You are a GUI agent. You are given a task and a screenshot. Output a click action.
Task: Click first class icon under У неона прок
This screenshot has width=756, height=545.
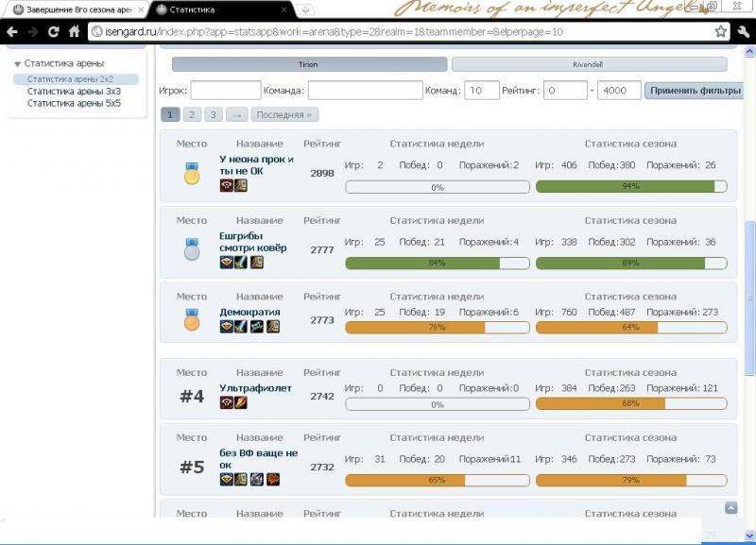[x=227, y=185]
